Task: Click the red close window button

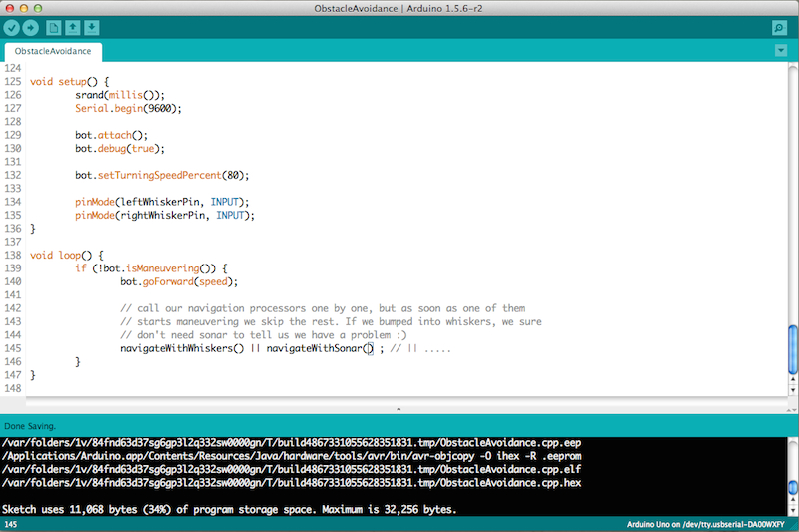Action: coord(10,8)
